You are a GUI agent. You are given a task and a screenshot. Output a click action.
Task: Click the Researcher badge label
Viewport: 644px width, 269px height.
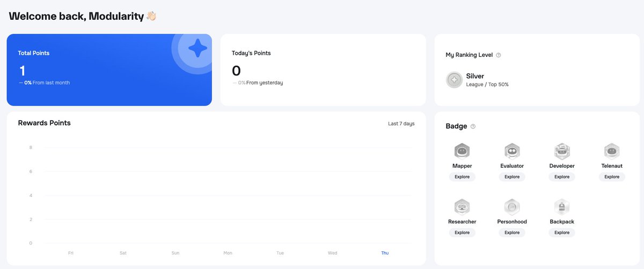[x=462, y=222]
